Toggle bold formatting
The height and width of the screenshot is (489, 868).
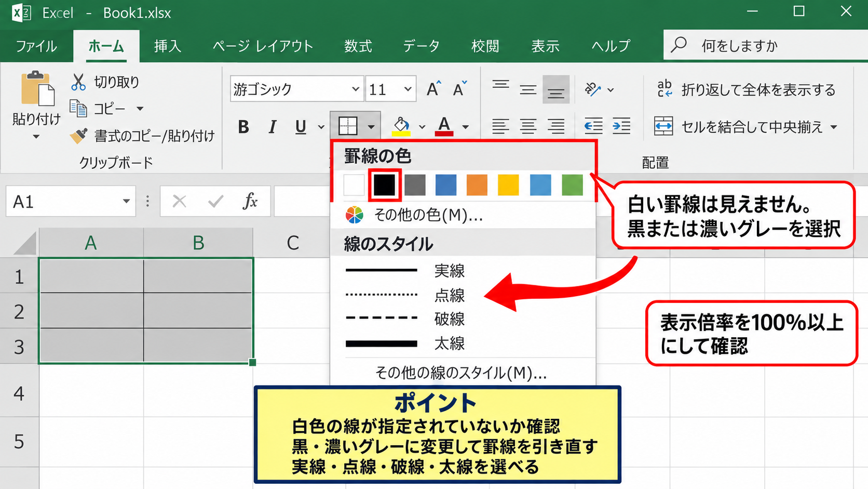pyautogui.click(x=243, y=126)
